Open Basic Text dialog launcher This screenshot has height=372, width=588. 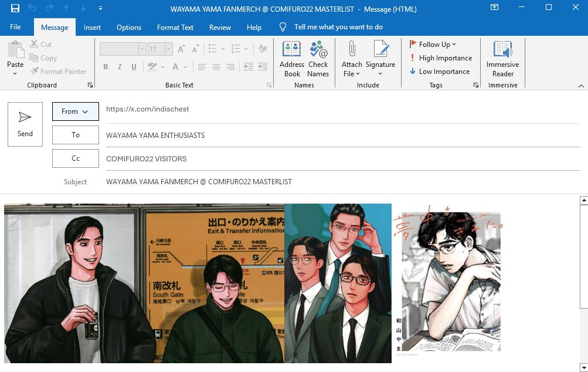(269, 85)
